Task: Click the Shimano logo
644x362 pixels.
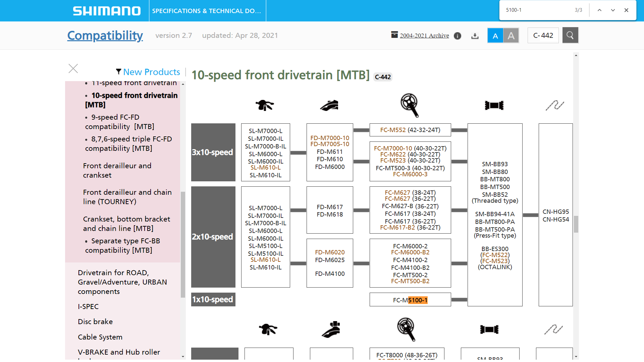Action: click(x=107, y=11)
